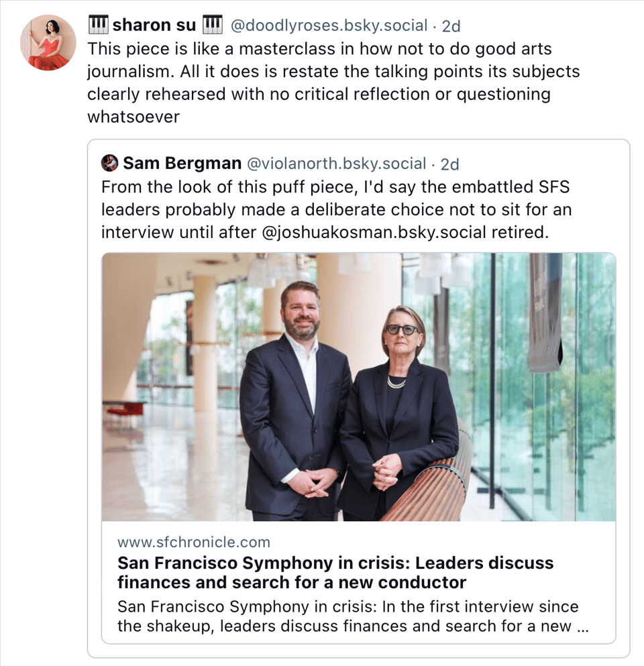Open the www.sfchronicle.com domain link

click(x=194, y=542)
